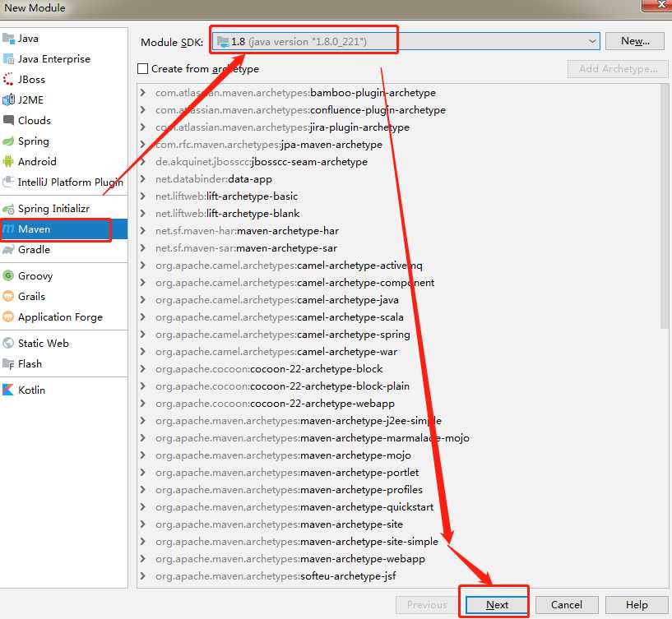Image resolution: width=672 pixels, height=619 pixels.
Task: Expand confluence-plugin-archetype entry
Action: [143, 110]
